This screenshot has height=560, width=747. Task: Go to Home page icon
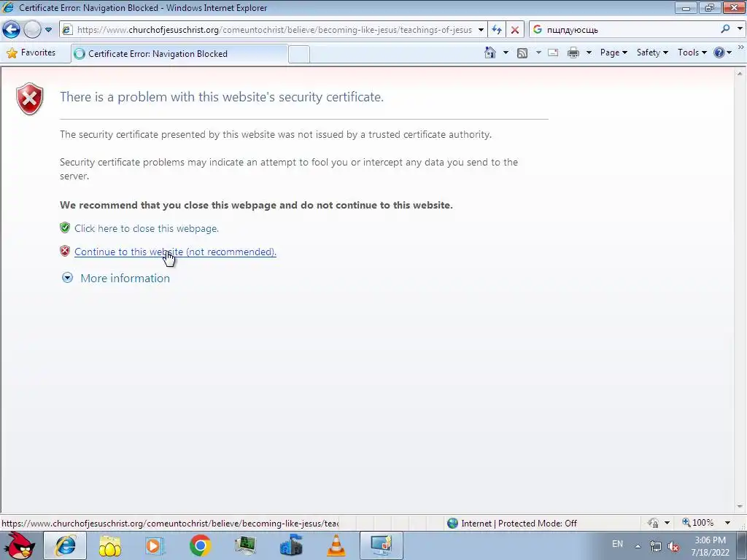coord(489,52)
